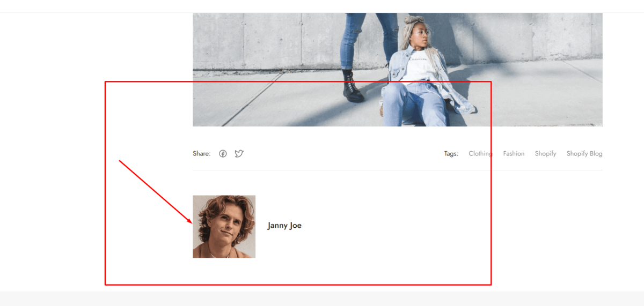
Task: Go to the Shopify Blog tag
Action: (x=584, y=154)
